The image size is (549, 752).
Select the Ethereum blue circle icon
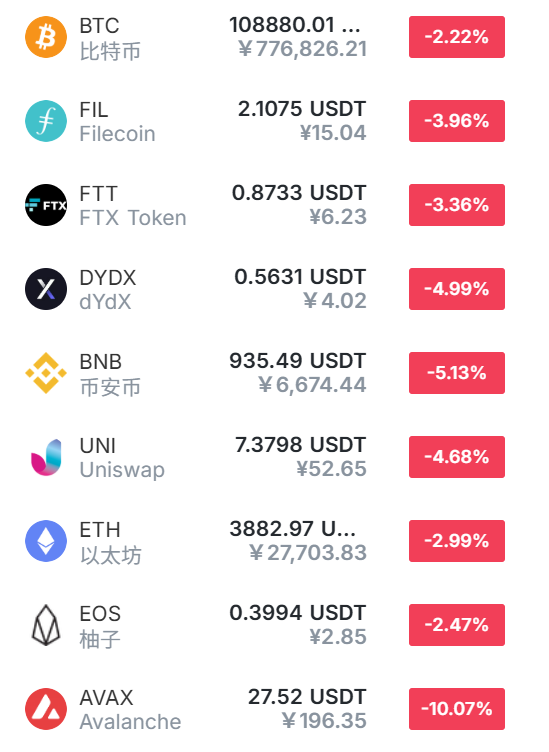pyautogui.click(x=46, y=541)
